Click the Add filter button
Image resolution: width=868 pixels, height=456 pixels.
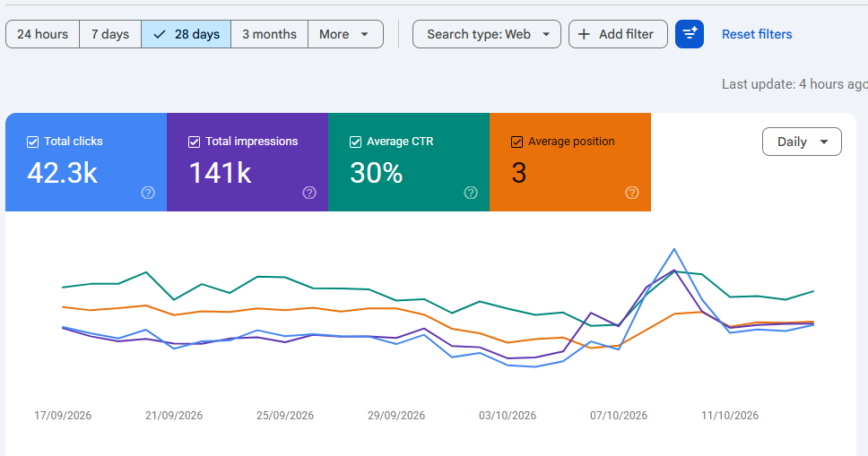(x=618, y=34)
